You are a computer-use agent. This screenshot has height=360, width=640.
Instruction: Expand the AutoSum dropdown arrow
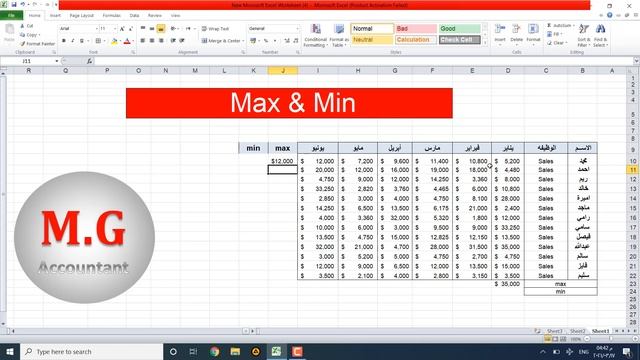pos(573,26)
